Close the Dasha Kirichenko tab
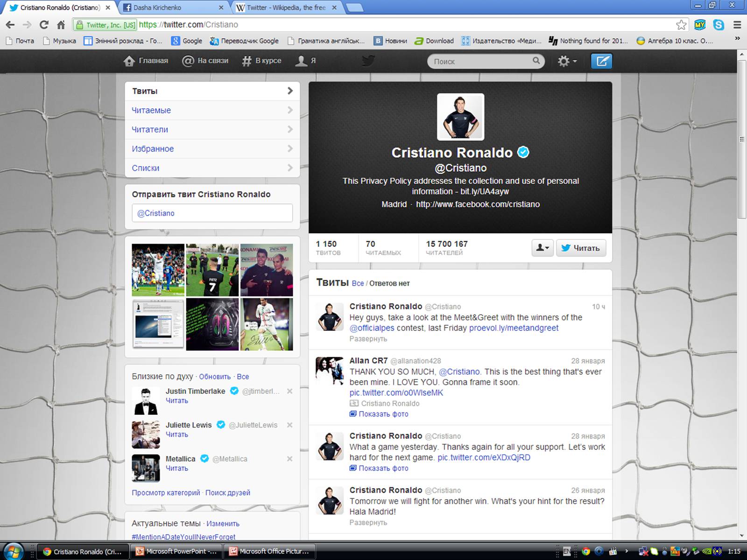This screenshot has width=747, height=560. [221, 7]
